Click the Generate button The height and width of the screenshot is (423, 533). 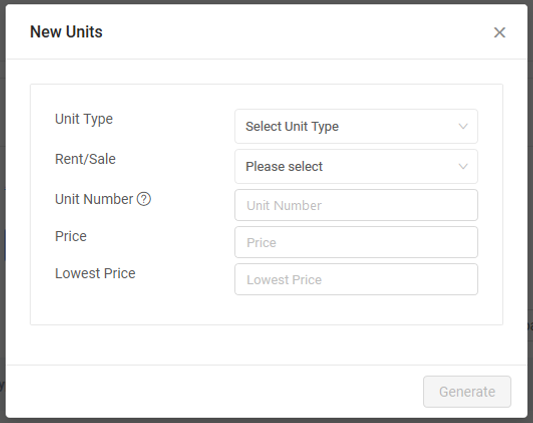tap(467, 392)
